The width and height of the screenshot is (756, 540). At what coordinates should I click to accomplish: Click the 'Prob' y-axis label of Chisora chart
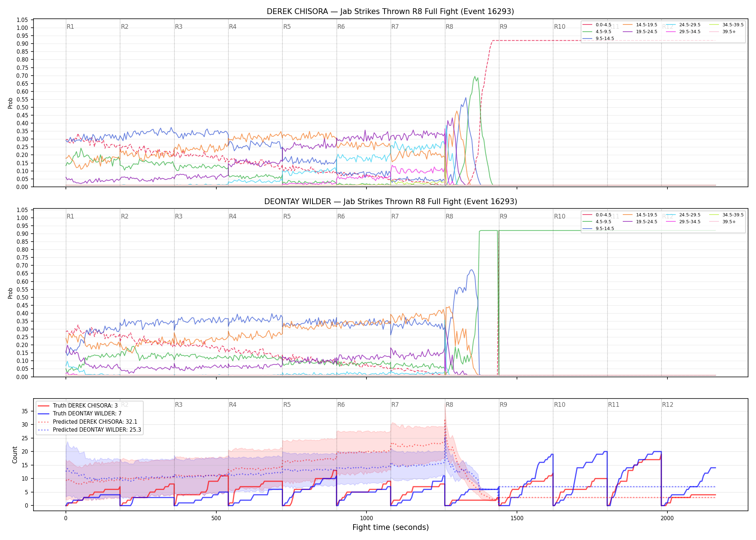10,103
